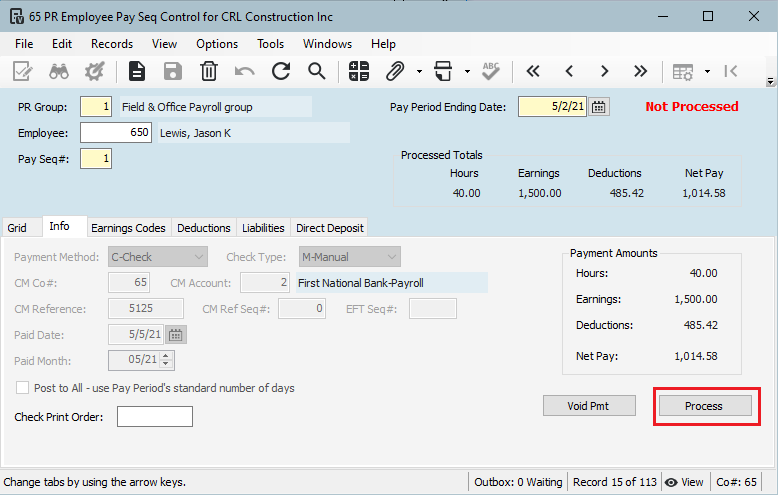Click the EFT Seq# field
The height and width of the screenshot is (495, 778).
point(433,309)
